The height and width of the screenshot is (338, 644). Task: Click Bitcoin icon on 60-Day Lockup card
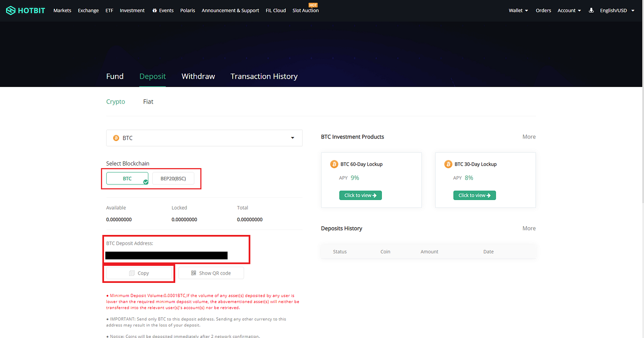click(334, 164)
